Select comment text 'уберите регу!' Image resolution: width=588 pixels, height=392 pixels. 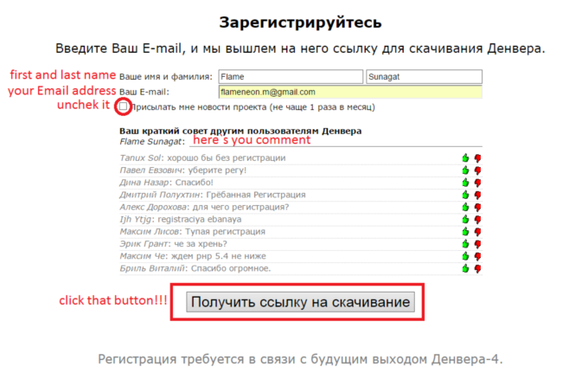(x=217, y=170)
